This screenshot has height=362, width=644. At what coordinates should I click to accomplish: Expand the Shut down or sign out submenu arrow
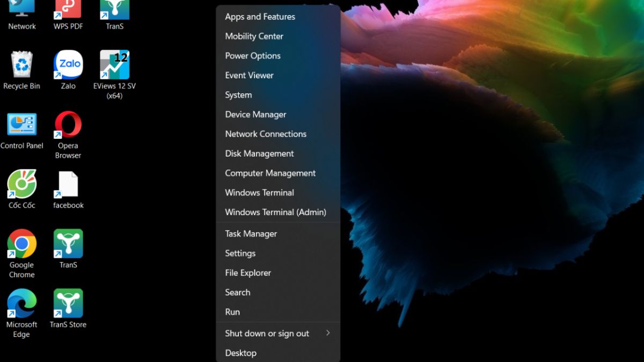tap(328, 333)
